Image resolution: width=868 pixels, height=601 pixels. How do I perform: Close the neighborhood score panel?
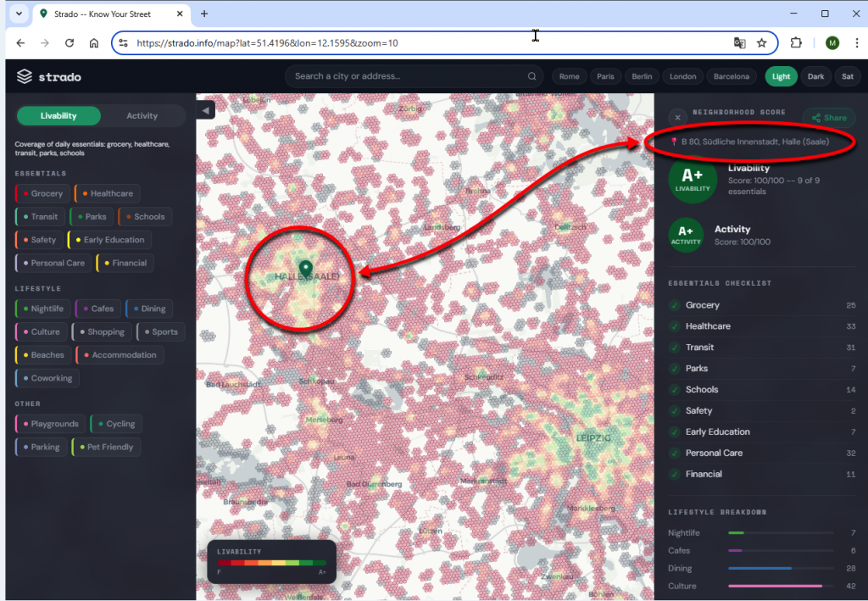click(x=677, y=118)
